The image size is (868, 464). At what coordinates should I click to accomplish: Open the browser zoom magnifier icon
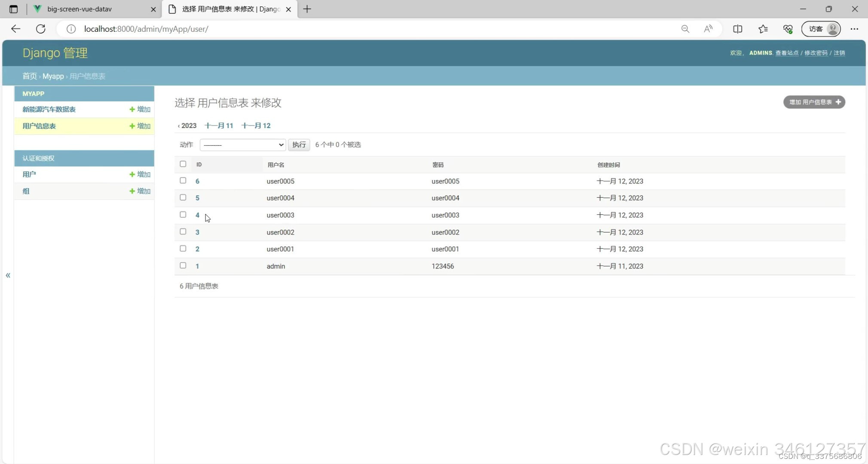(685, 29)
